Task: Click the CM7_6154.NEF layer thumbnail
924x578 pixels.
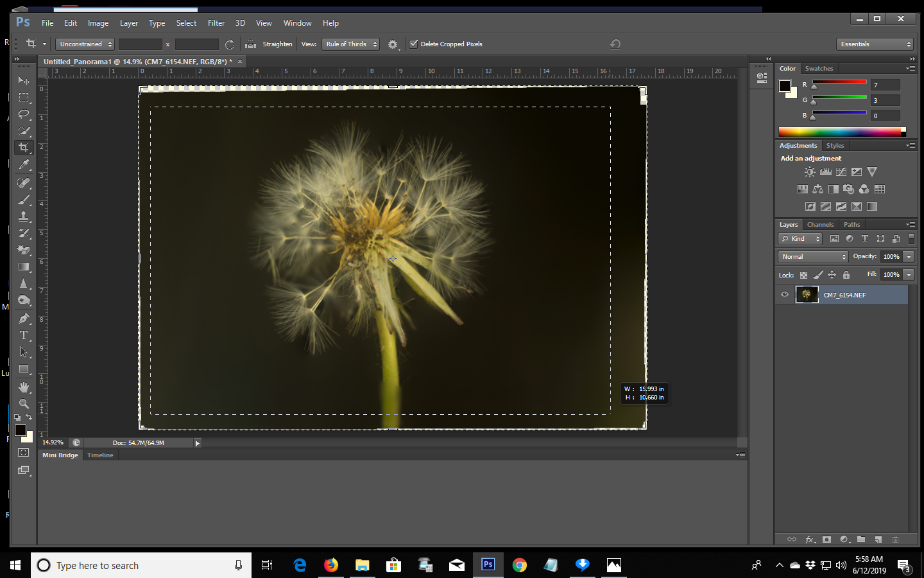Action: [x=807, y=295]
